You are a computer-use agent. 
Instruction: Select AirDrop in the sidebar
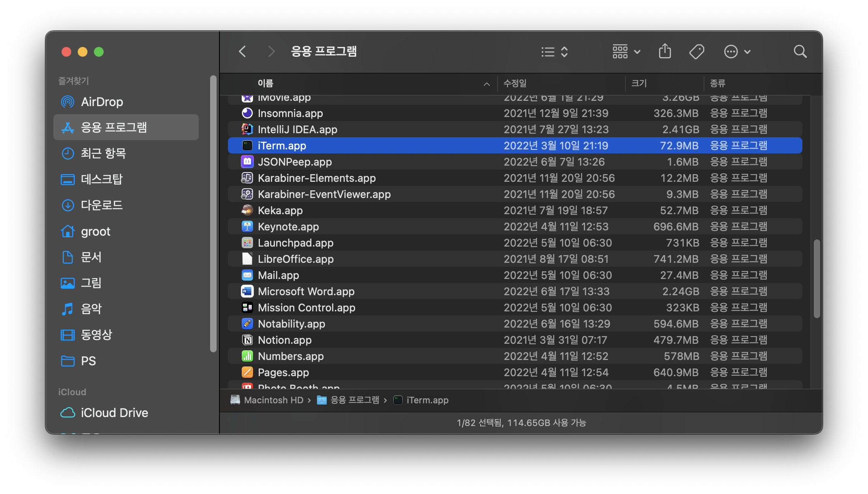[102, 102]
